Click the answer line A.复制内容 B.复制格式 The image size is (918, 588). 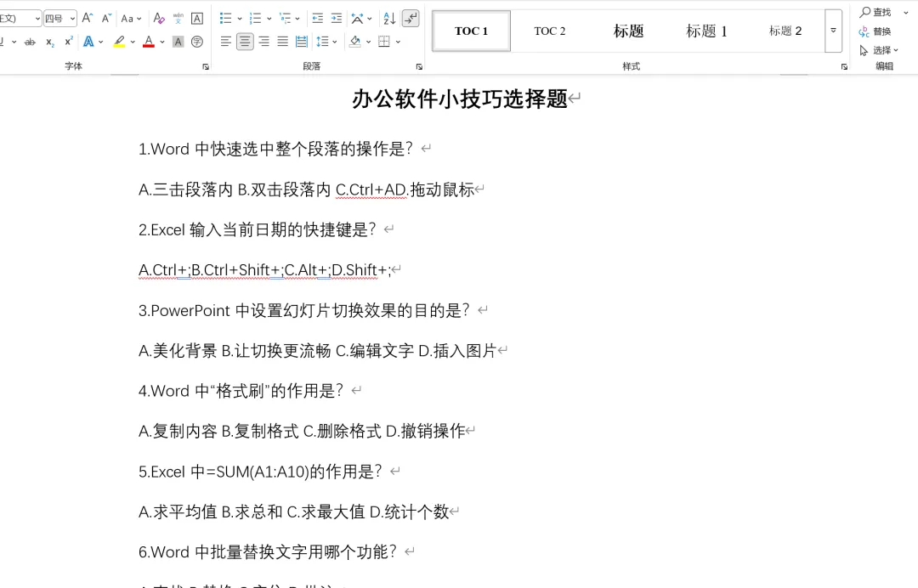click(302, 431)
